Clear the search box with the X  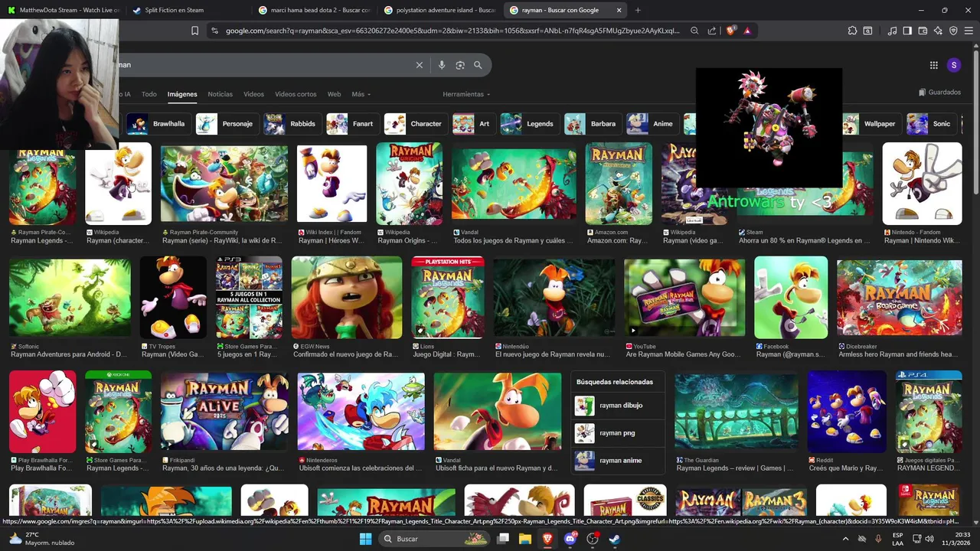click(419, 65)
